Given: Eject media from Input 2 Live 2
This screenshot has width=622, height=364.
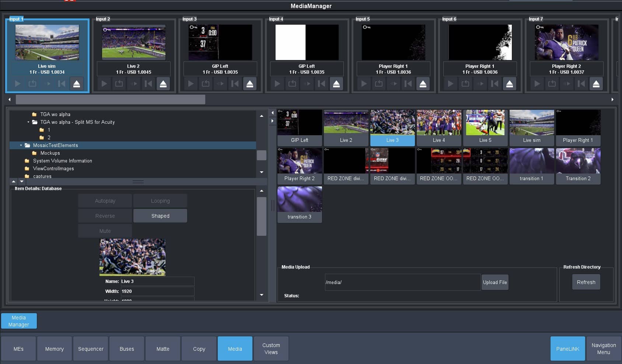Looking at the screenshot, I should coord(163,84).
